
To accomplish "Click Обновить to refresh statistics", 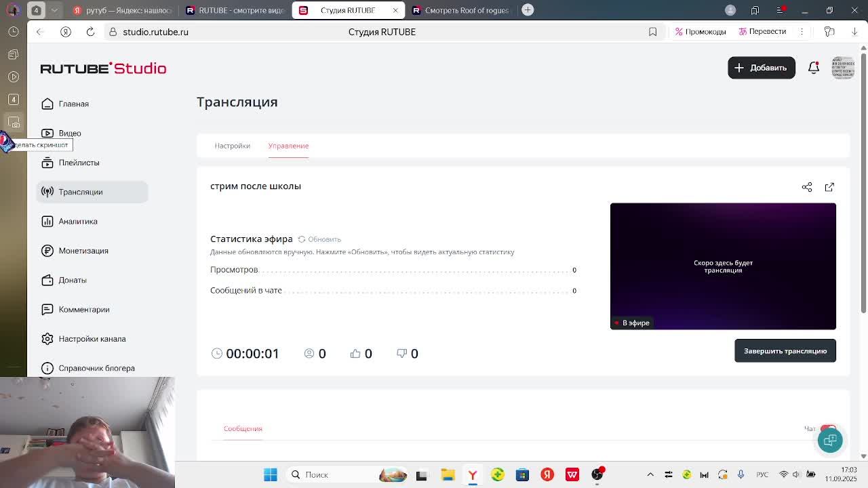I will pyautogui.click(x=319, y=239).
